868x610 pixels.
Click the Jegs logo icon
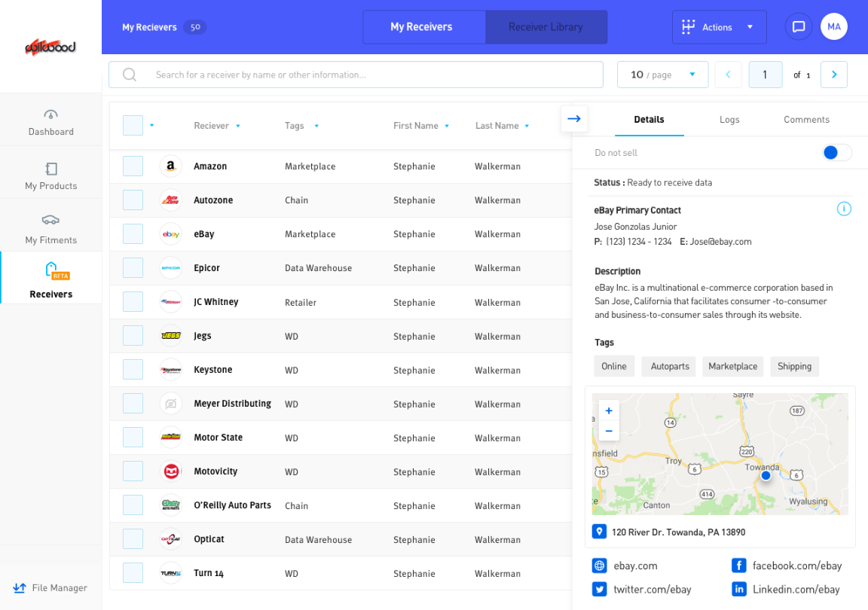point(170,335)
